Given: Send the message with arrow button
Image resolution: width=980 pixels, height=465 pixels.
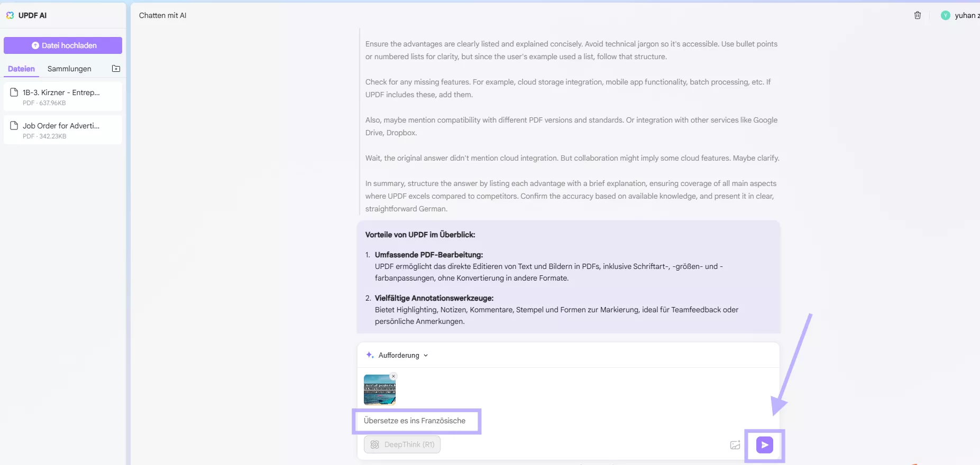Looking at the screenshot, I should (x=765, y=445).
